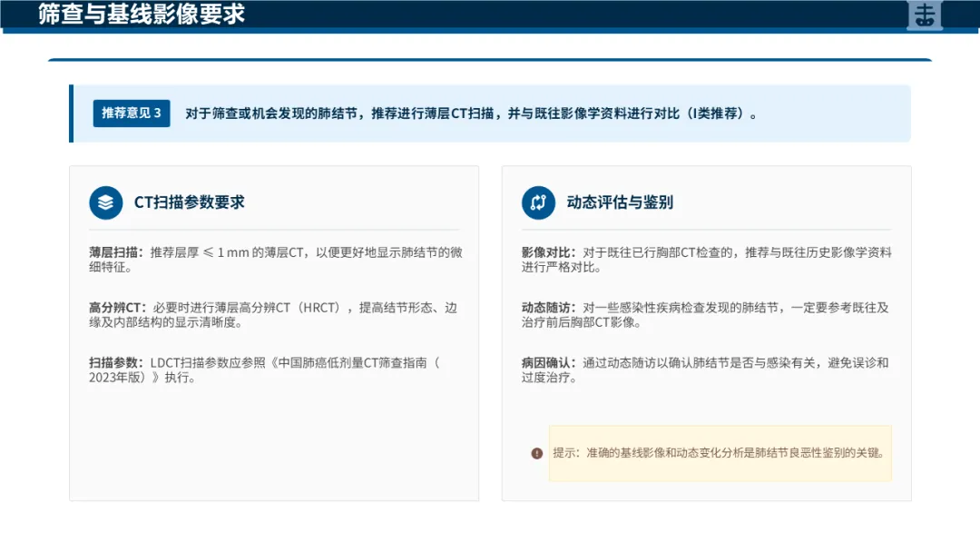Click the heading CT扫描参数要求
The height and width of the screenshot is (552, 980).
click(190, 202)
